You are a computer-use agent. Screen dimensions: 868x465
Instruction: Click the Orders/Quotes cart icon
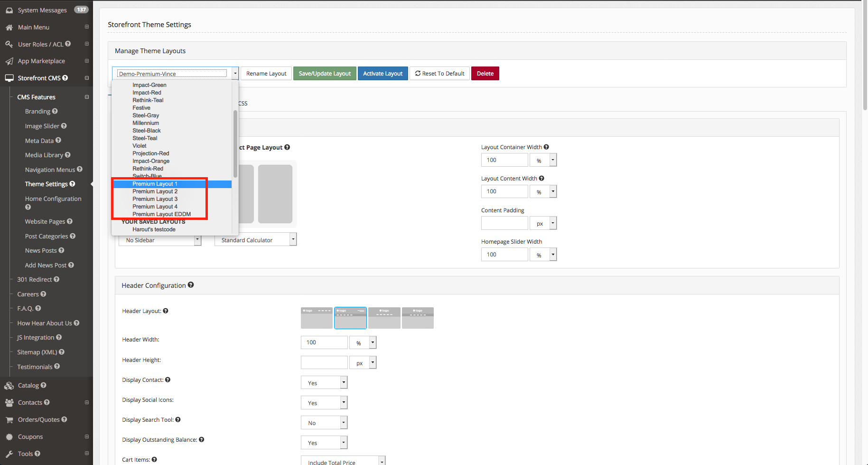click(x=9, y=420)
